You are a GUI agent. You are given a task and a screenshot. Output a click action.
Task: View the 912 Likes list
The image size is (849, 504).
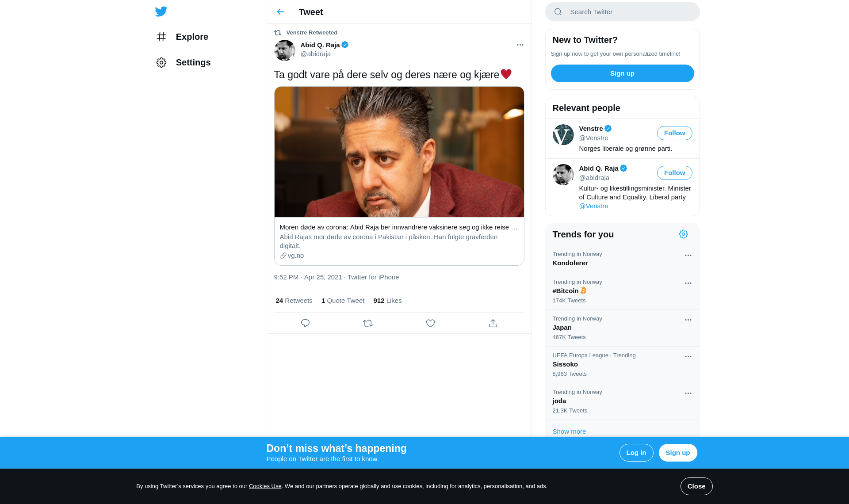(387, 301)
